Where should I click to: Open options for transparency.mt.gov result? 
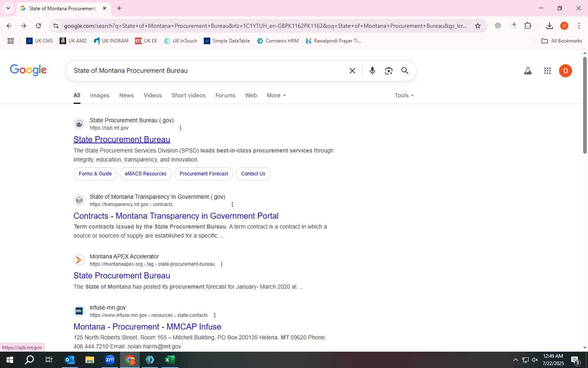232,204
